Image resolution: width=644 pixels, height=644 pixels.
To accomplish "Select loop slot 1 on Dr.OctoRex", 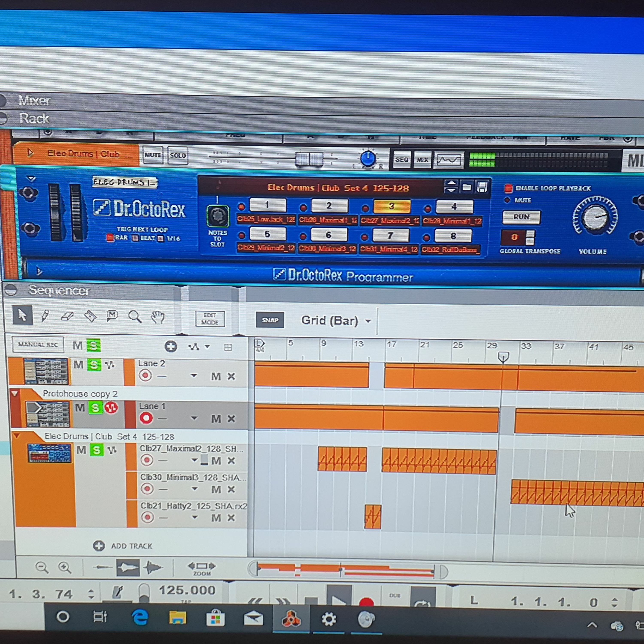I will pos(267,205).
